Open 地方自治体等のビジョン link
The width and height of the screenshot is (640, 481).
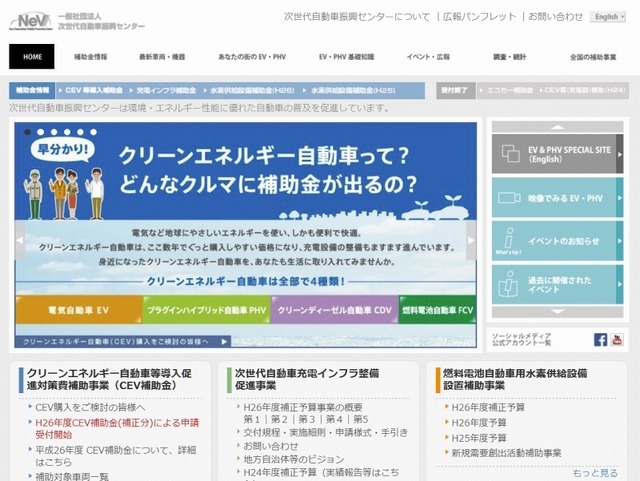[x=294, y=459]
